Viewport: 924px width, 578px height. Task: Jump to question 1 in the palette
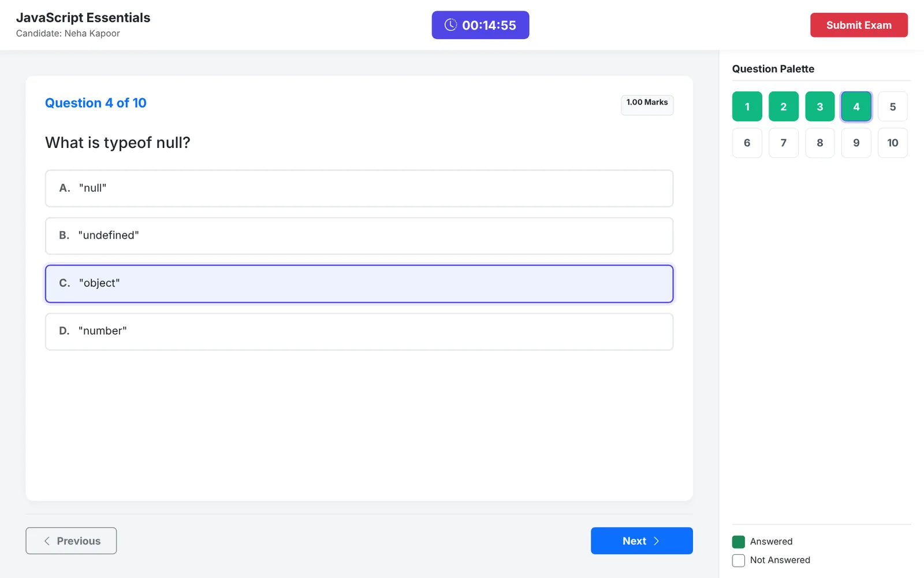747,106
